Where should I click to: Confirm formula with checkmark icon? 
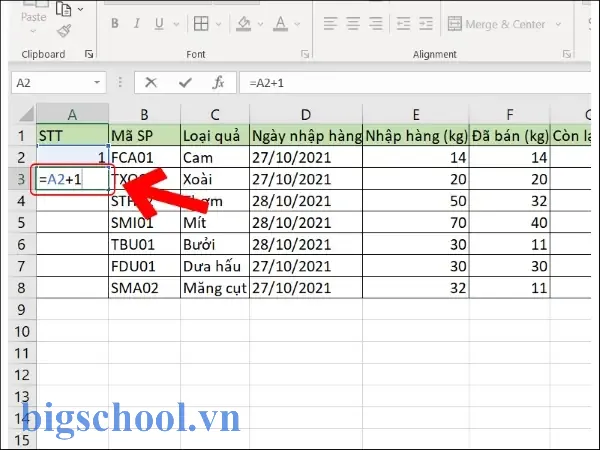(x=185, y=82)
